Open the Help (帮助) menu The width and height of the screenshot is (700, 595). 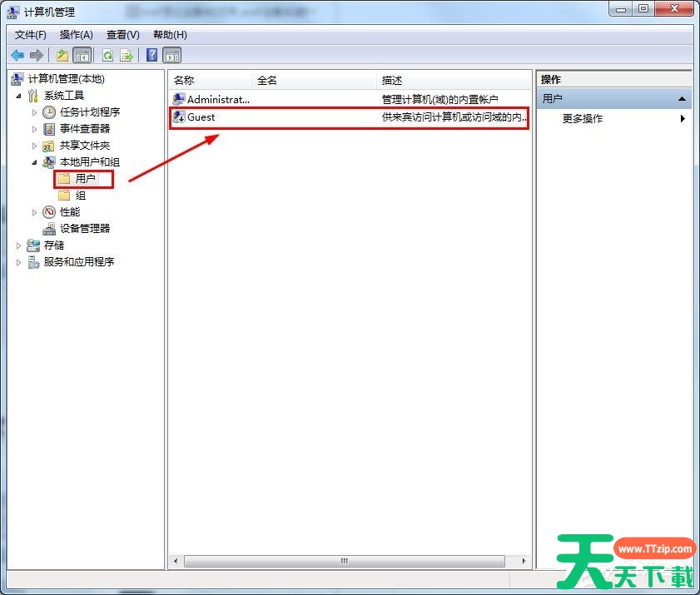pos(170,35)
